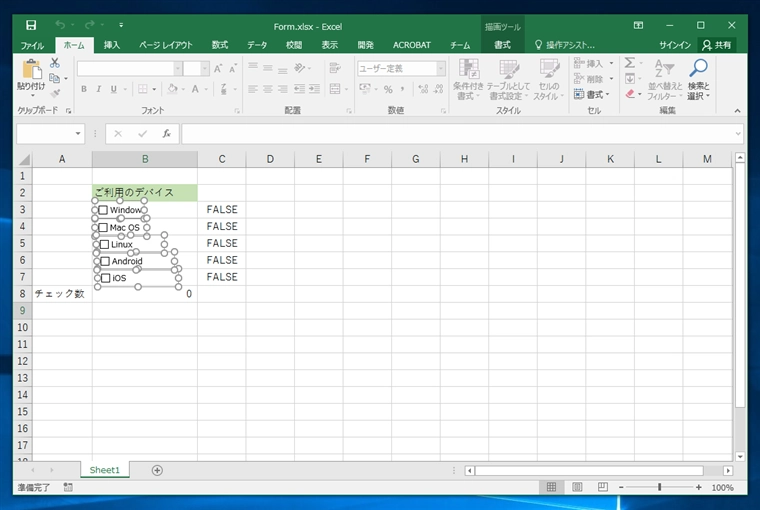Click the Merge and Center icon
The image size is (760, 510).
point(335,89)
